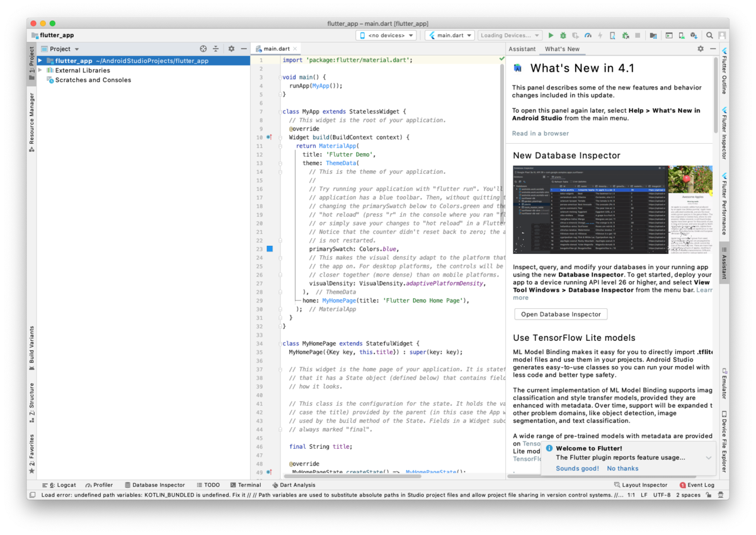Close the main.dart editor tab
The height and width of the screenshot is (535, 756).
click(x=295, y=49)
